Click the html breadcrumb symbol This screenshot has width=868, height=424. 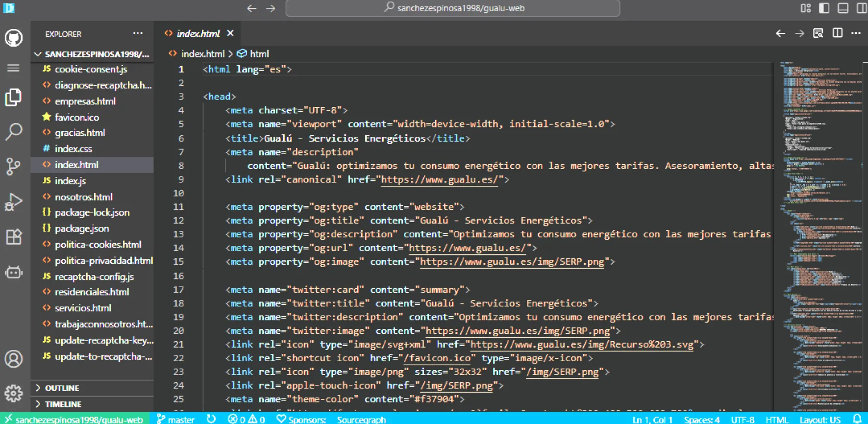click(x=259, y=53)
